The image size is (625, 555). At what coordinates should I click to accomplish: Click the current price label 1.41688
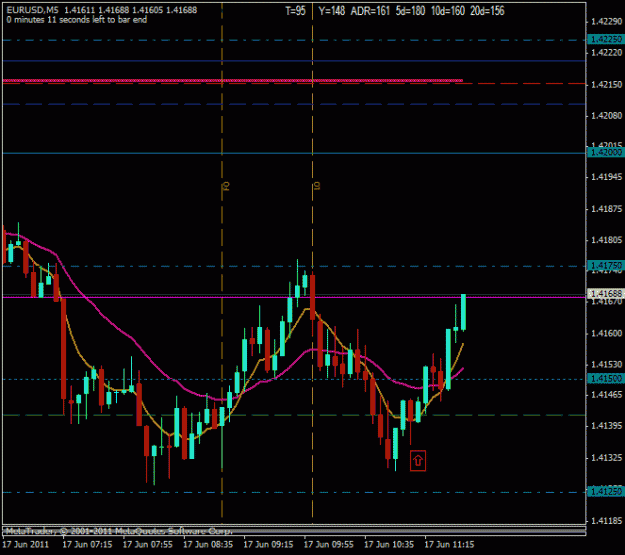[606, 294]
